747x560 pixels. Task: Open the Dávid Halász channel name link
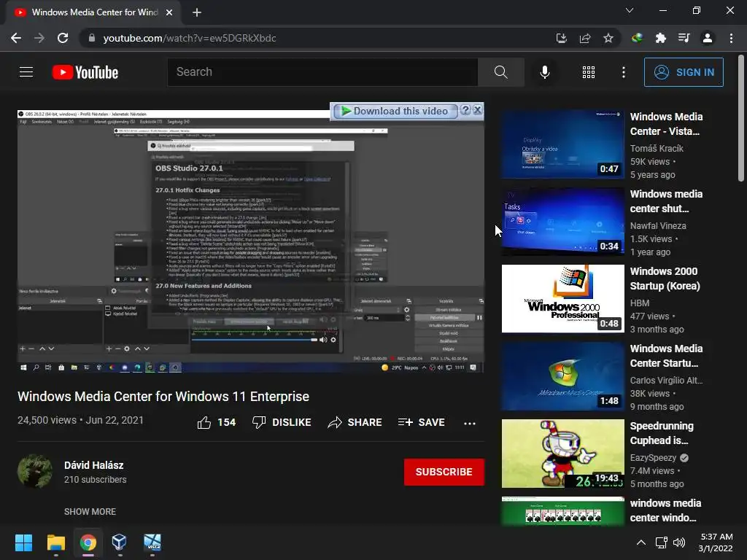[x=94, y=465]
